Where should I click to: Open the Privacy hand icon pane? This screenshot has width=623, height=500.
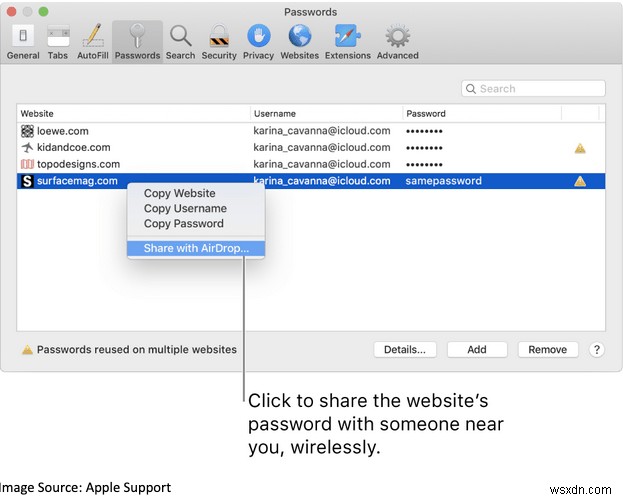click(259, 41)
